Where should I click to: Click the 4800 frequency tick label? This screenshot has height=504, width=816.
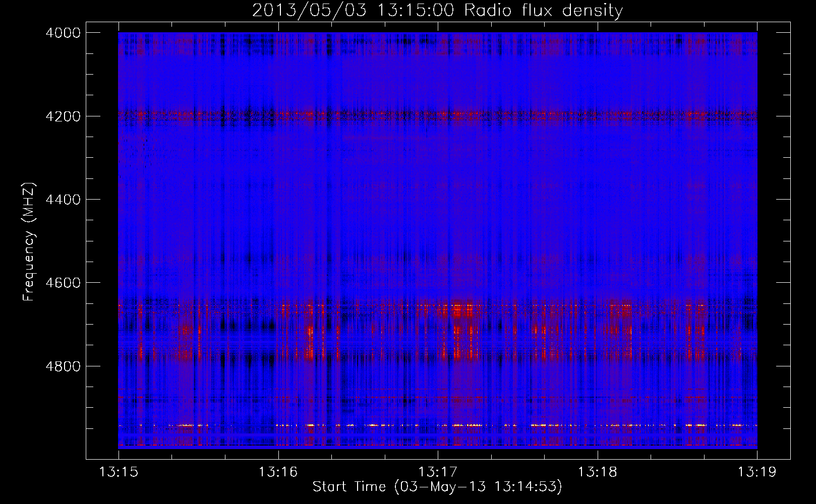(x=63, y=366)
